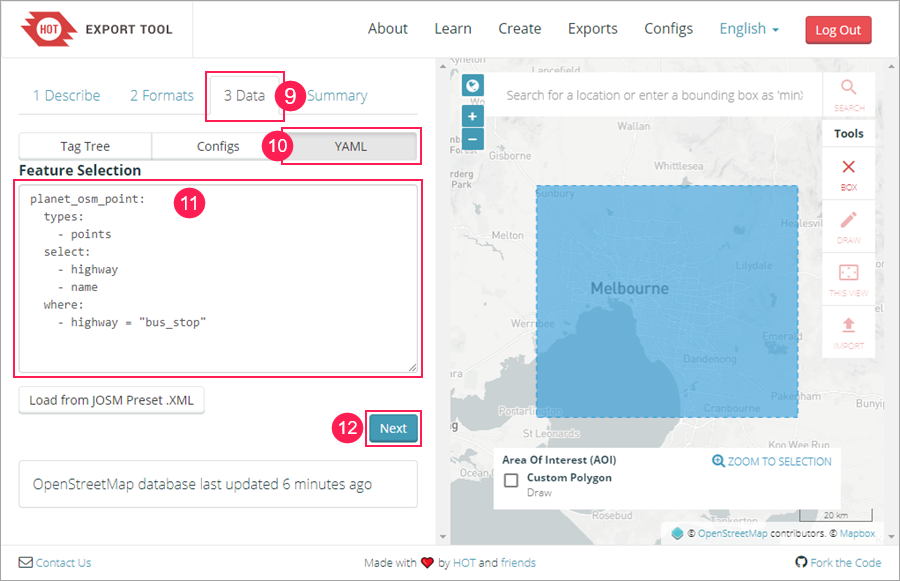
Task: Open the Learn menu item
Action: point(453,29)
